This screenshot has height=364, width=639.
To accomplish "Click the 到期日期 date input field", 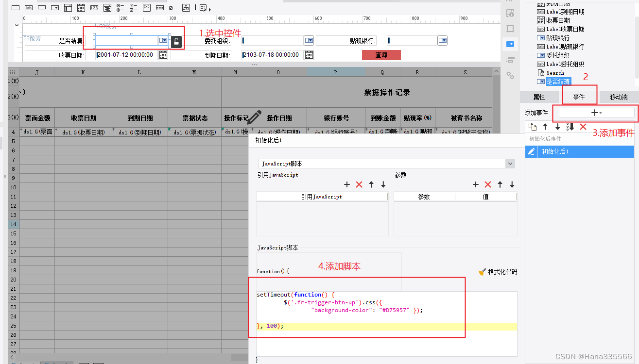I will point(272,55).
